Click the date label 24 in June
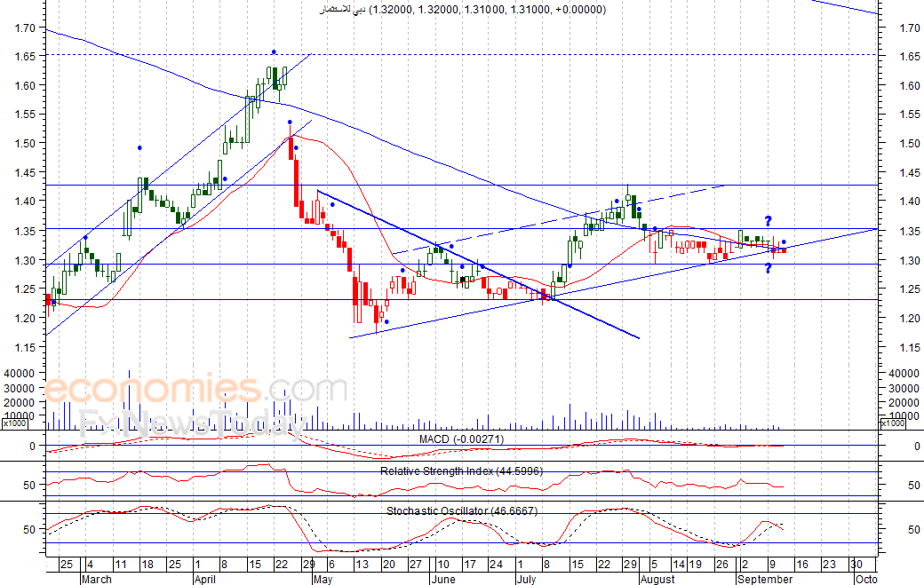The image size is (924, 585). click(x=496, y=565)
